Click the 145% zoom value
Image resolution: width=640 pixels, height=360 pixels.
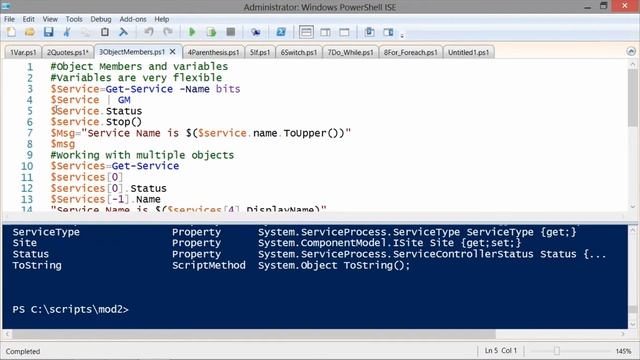pyautogui.click(x=623, y=351)
